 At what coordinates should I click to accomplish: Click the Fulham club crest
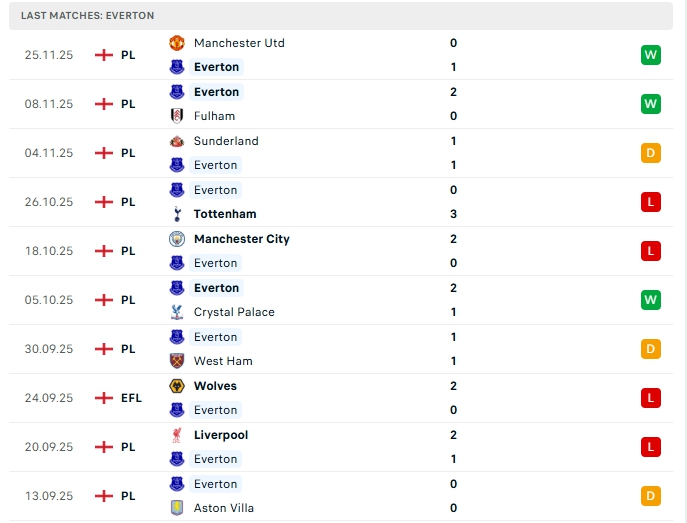pyautogui.click(x=177, y=116)
